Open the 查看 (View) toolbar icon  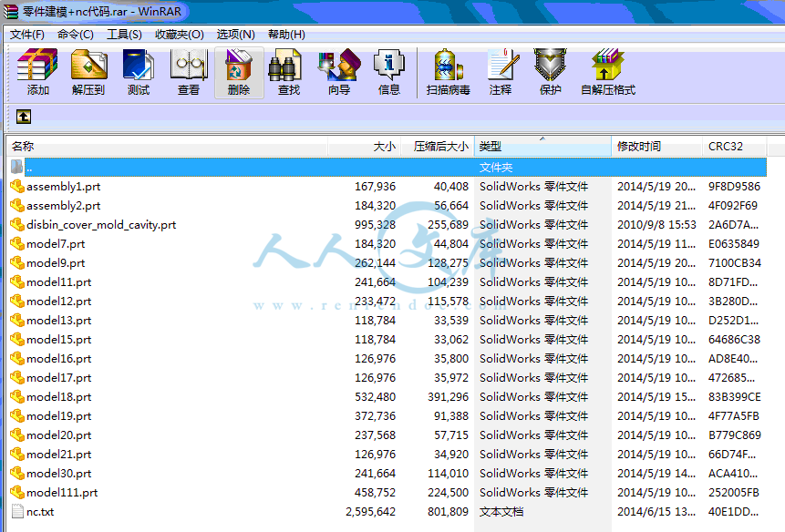click(x=189, y=65)
